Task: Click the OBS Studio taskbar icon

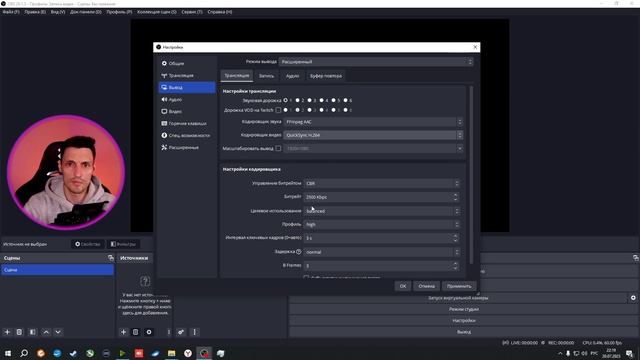Action: pos(204,353)
